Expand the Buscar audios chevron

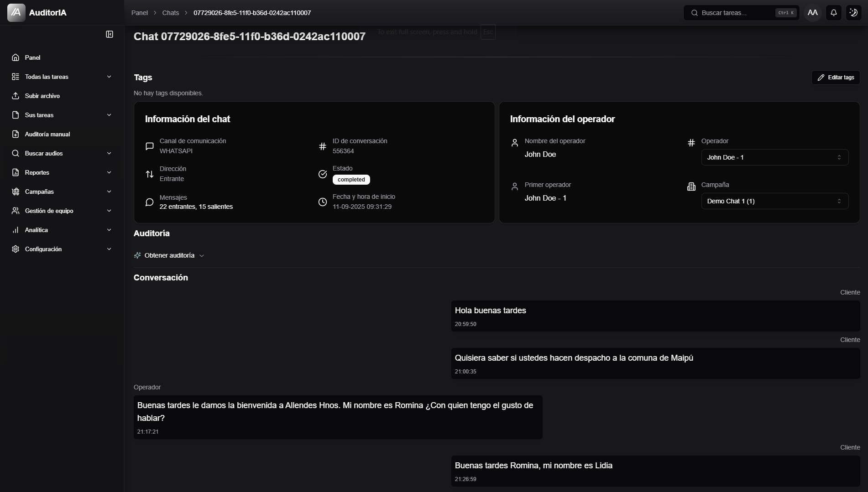(x=109, y=153)
